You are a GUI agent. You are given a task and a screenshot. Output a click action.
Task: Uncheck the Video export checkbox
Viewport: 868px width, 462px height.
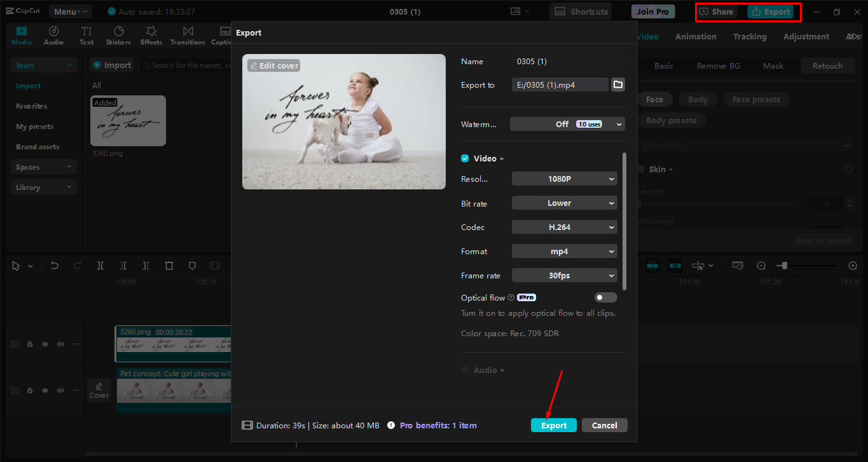(x=464, y=158)
